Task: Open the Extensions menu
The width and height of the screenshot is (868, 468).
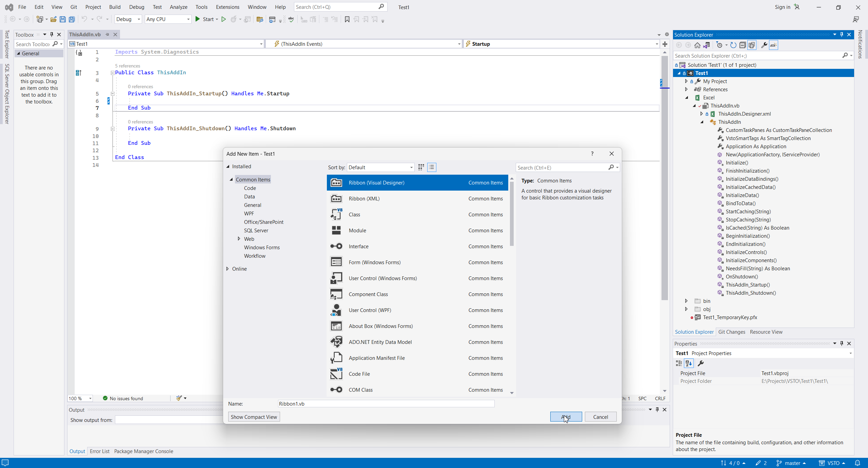Action: (x=227, y=7)
